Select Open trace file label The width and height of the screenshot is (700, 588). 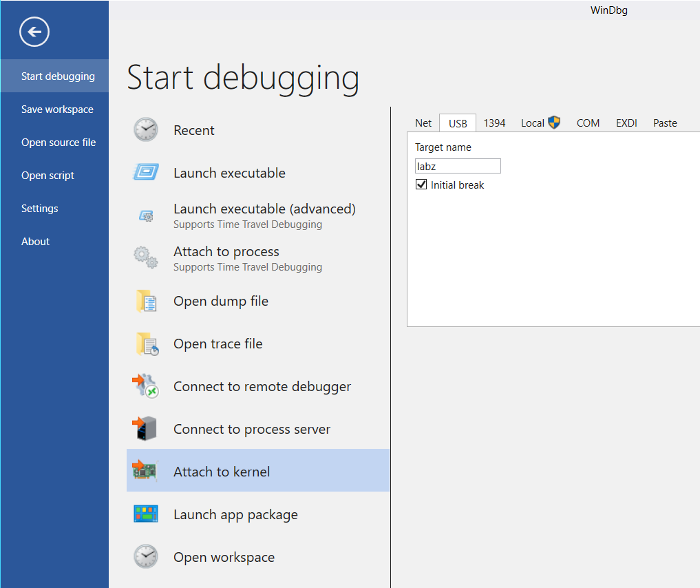pyautogui.click(x=218, y=344)
